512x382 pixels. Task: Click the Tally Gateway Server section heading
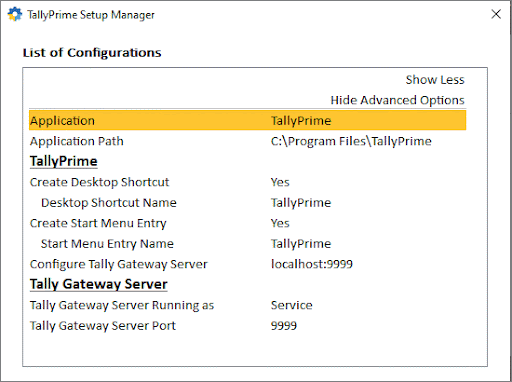click(99, 284)
